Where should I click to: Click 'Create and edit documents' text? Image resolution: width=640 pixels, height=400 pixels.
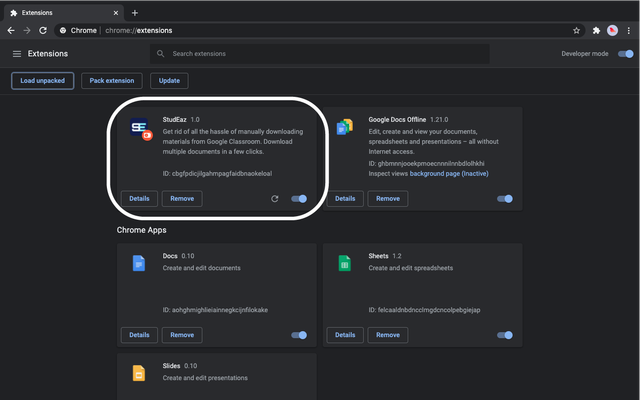202,268
